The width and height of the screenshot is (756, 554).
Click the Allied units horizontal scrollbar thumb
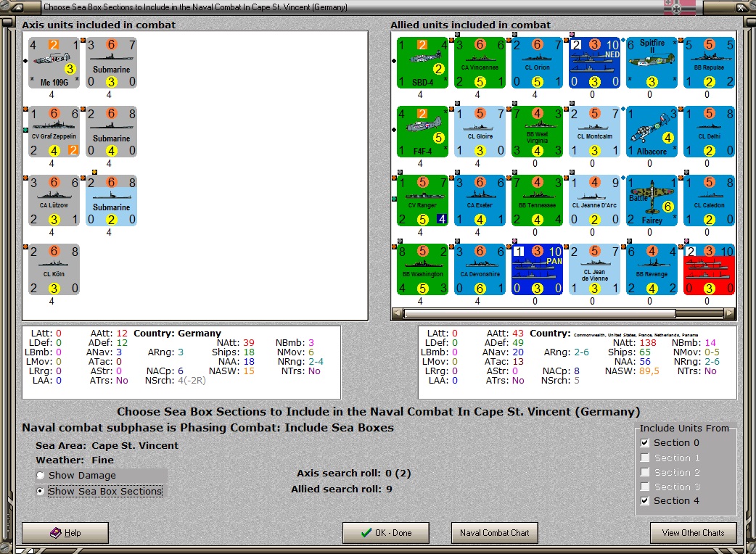click(x=540, y=313)
